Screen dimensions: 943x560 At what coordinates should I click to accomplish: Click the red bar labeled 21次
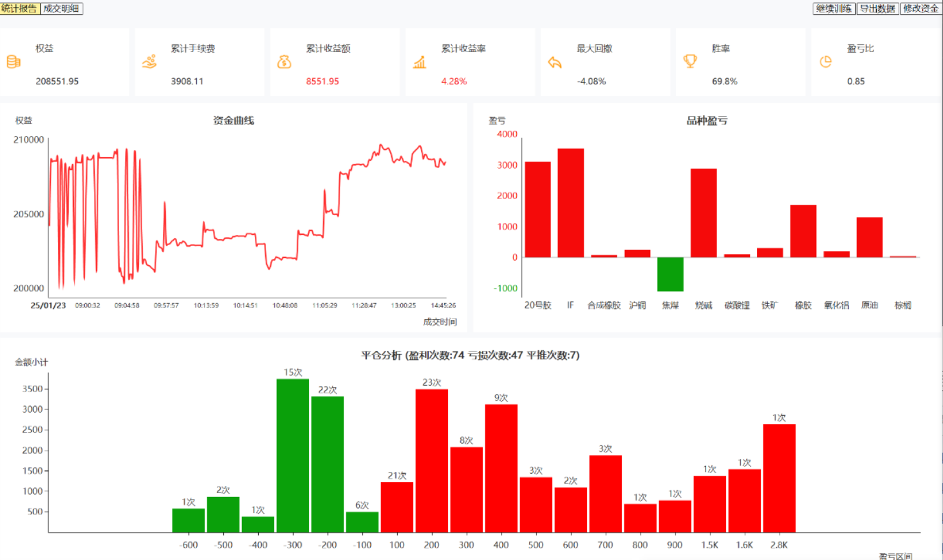(x=397, y=507)
